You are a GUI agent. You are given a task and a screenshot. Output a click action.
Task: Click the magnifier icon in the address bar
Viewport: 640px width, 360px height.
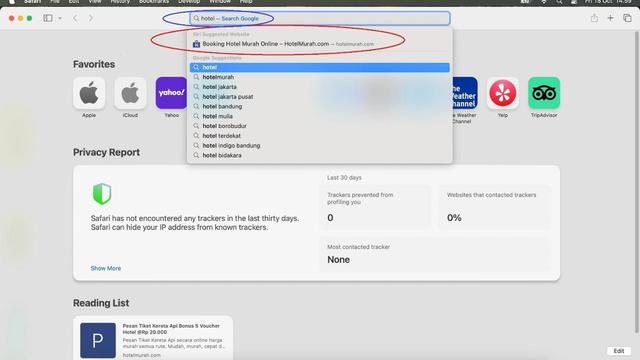tap(196, 18)
